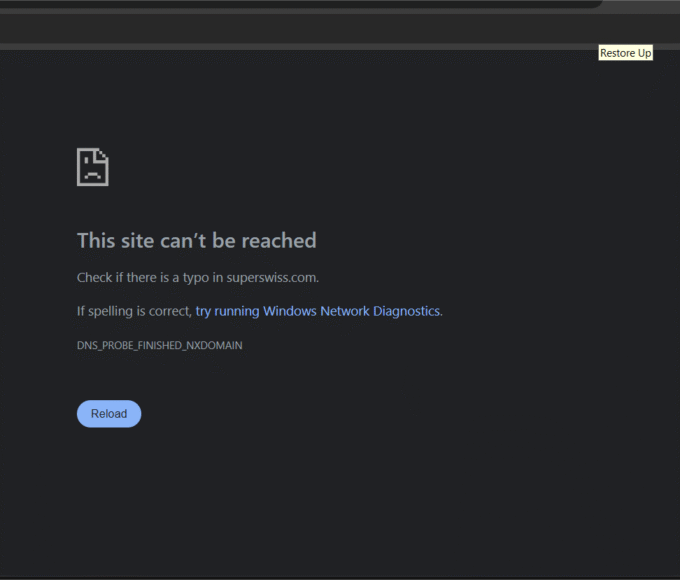
Task: Click the blank area below the Reload button
Action: coord(109,490)
